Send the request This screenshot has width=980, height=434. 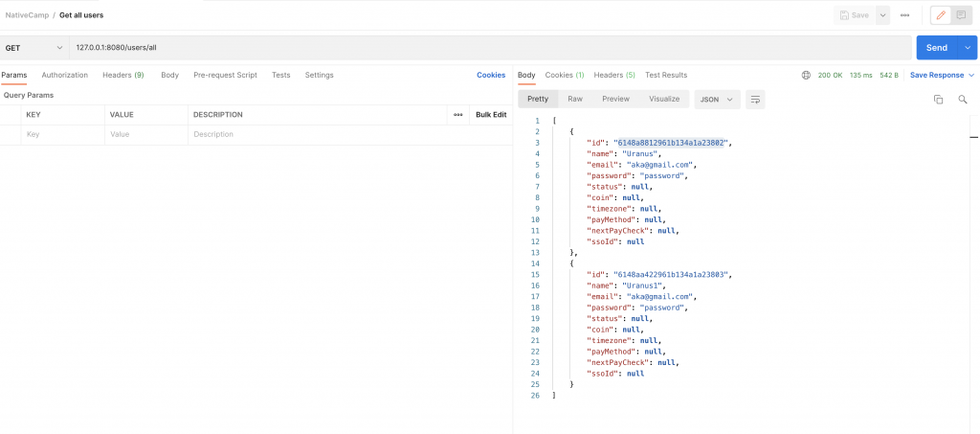pyautogui.click(x=936, y=48)
